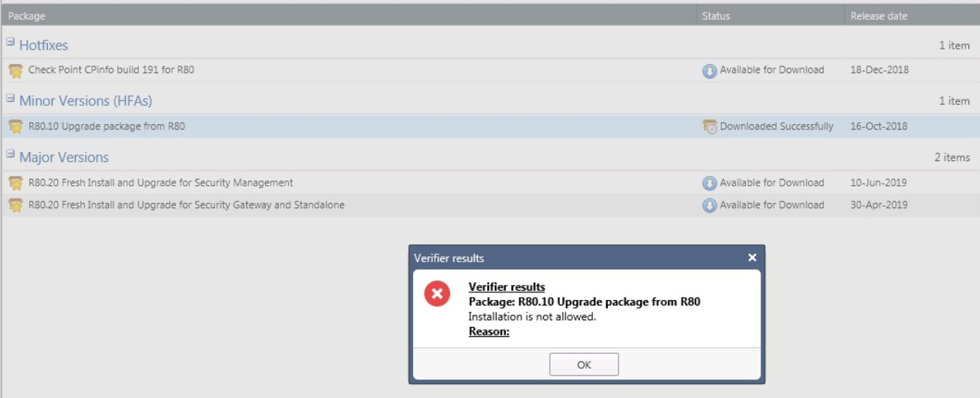This screenshot has height=398, width=980.
Task: Click download icon for R80.20 Security Management
Action: click(709, 184)
